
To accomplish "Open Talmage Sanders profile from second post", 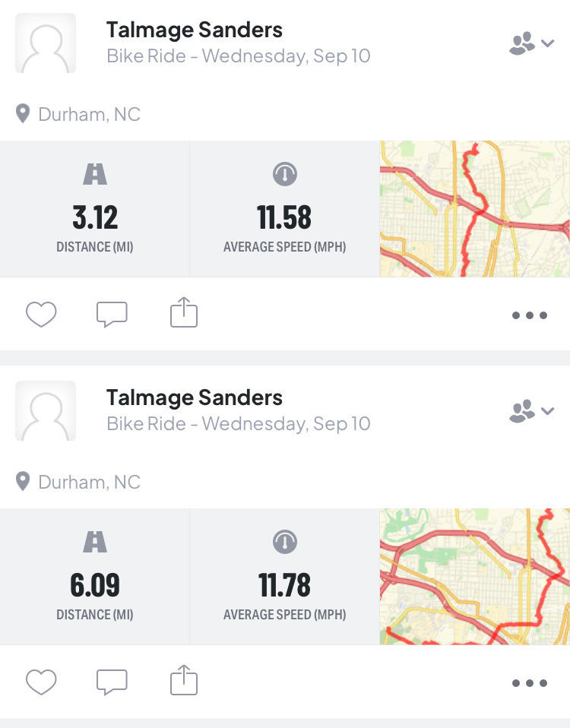I will pyautogui.click(x=194, y=397).
